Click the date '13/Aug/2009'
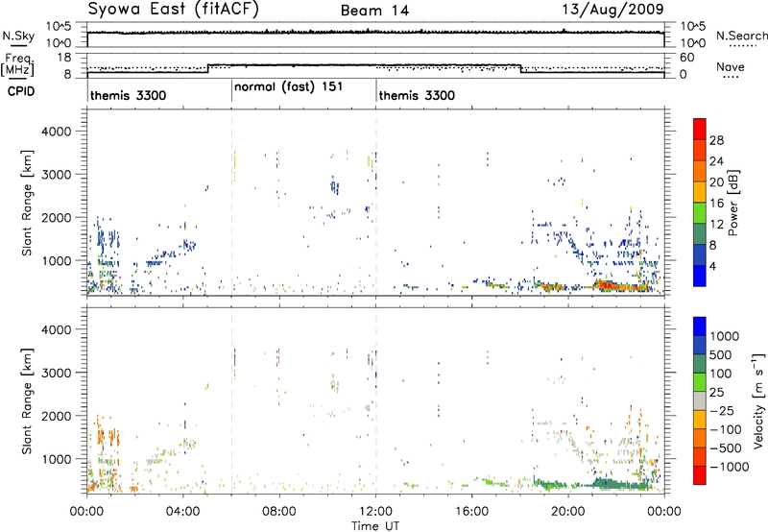This screenshot has height=532, width=768. 612,10
